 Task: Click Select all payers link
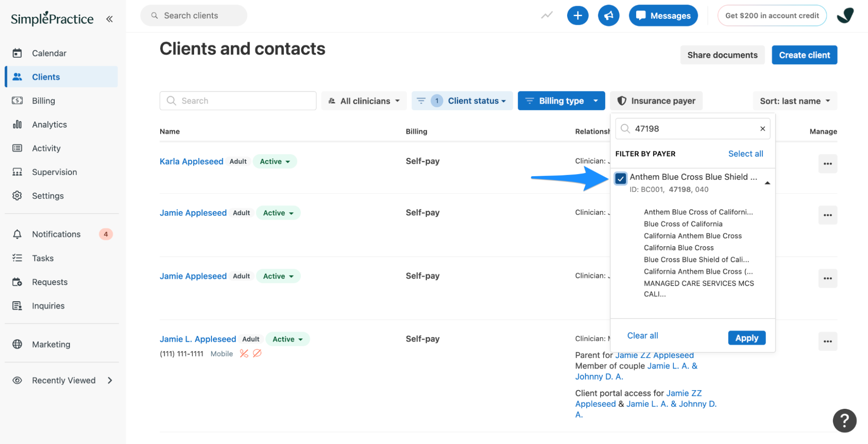tap(746, 154)
